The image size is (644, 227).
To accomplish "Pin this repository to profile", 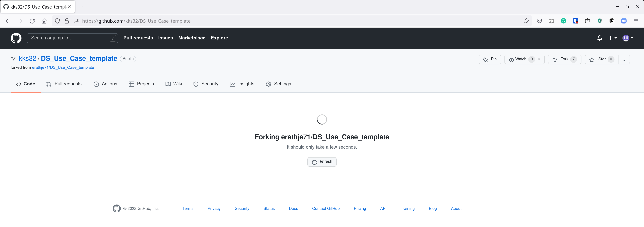I will (490, 59).
